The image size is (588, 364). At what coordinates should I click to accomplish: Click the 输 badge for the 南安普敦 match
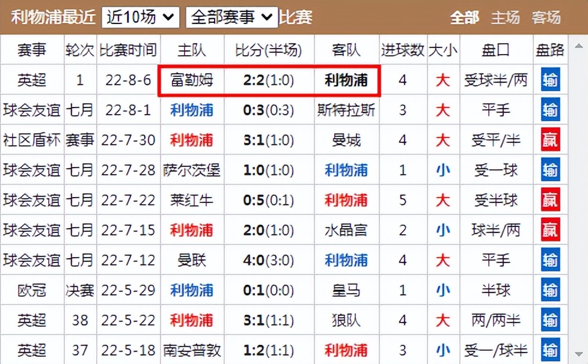coord(550,350)
